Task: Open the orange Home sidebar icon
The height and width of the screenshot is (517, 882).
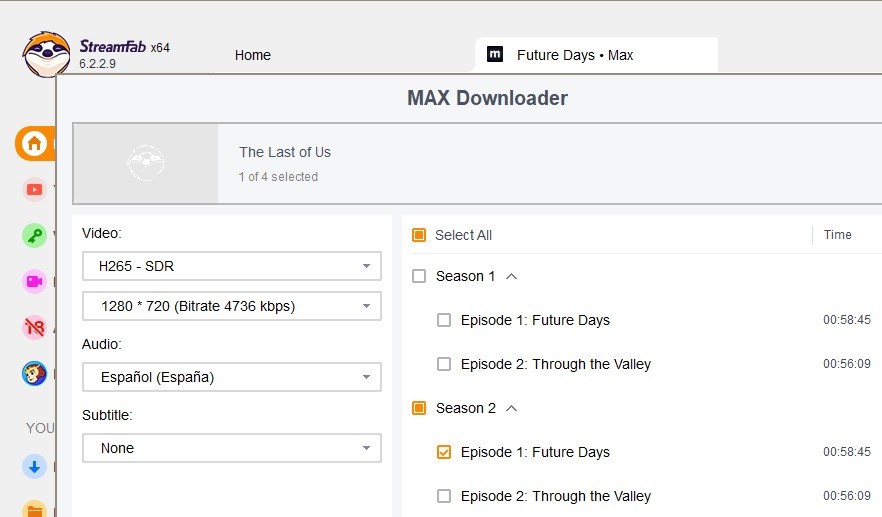Action: (x=34, y=143)
